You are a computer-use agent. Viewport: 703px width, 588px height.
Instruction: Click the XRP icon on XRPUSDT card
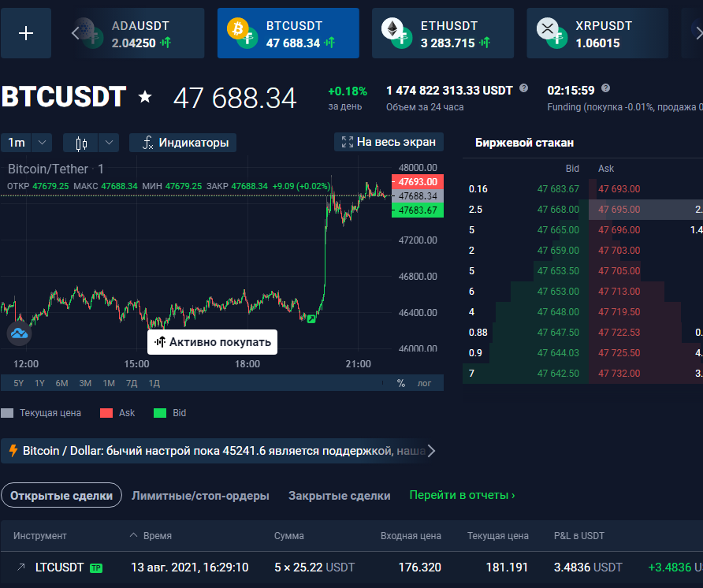(548, 28)
